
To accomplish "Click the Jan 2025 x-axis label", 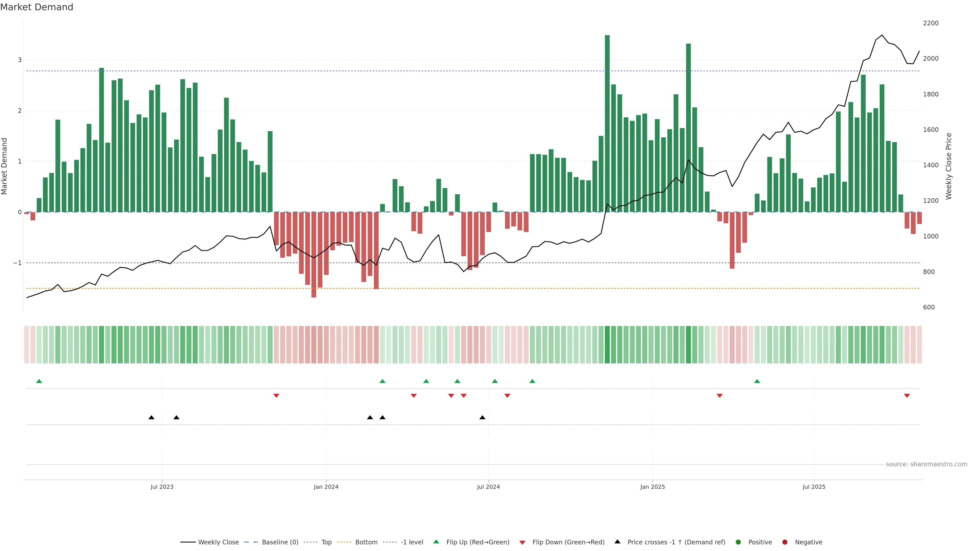I will pos(652,487).
